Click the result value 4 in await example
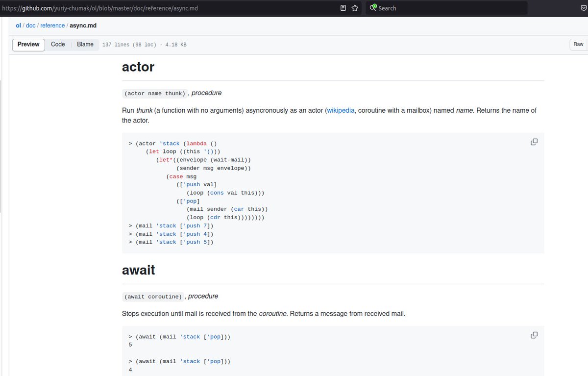This screenshot has height=376, width=588. 130,370
